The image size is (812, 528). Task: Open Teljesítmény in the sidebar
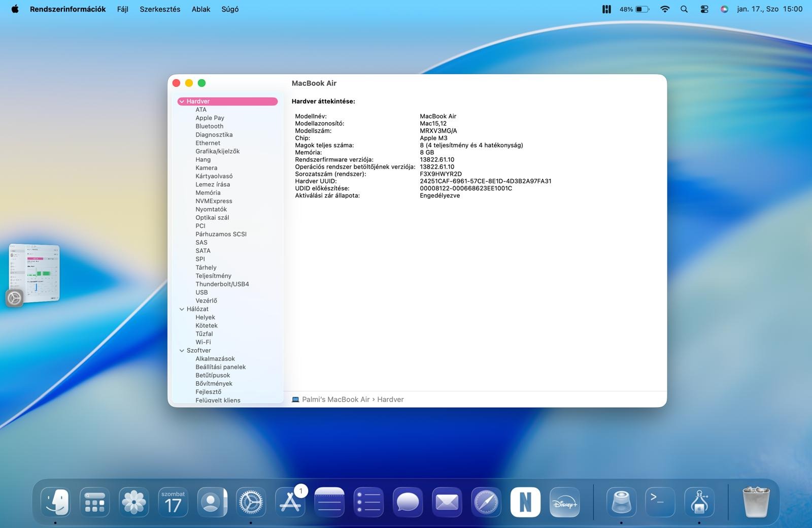[213, 276]
